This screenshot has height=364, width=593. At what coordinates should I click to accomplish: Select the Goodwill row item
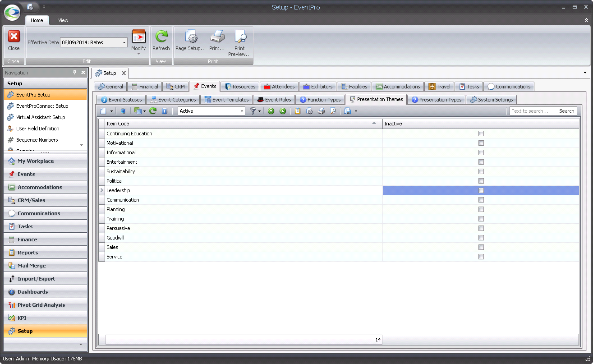click(244, 238)
